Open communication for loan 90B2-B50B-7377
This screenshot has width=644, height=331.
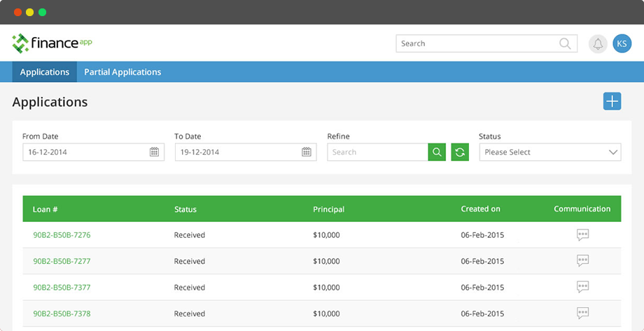click(x=582, y=287)
